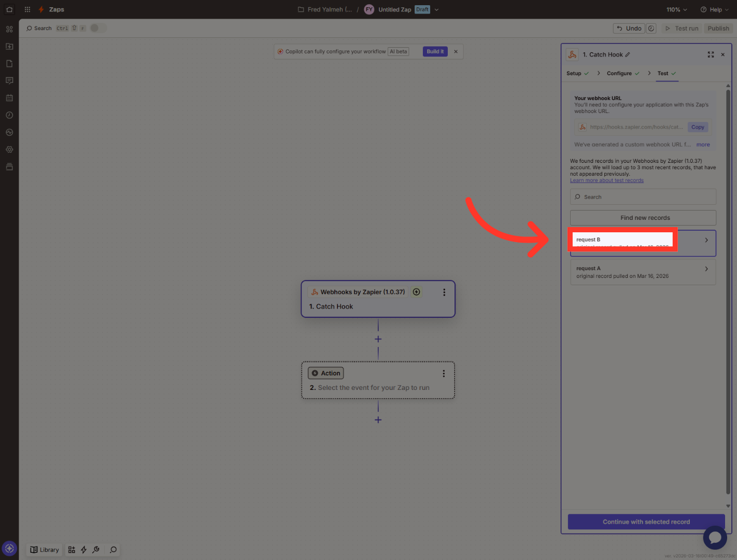Open the stacked layers icon in the sidebar

(x=9, y=166)
